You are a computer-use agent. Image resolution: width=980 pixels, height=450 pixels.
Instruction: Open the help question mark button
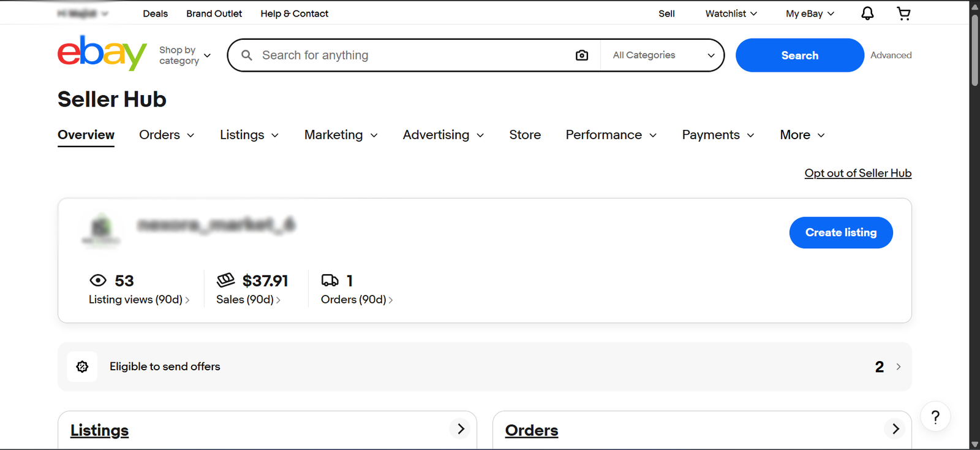[x=935, y=417]
